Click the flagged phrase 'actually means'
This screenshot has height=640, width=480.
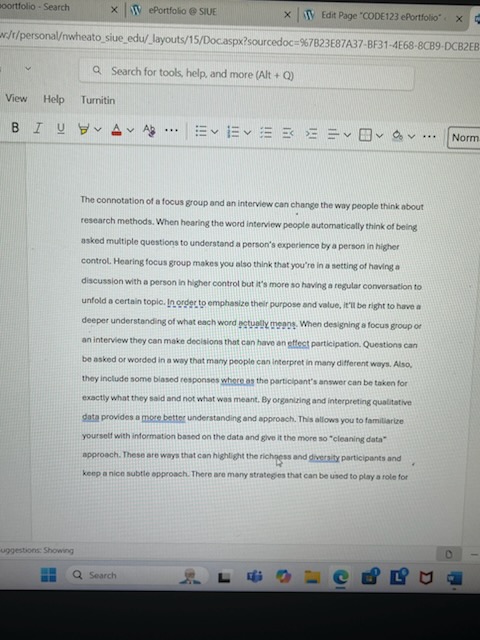tap(267, 324)
